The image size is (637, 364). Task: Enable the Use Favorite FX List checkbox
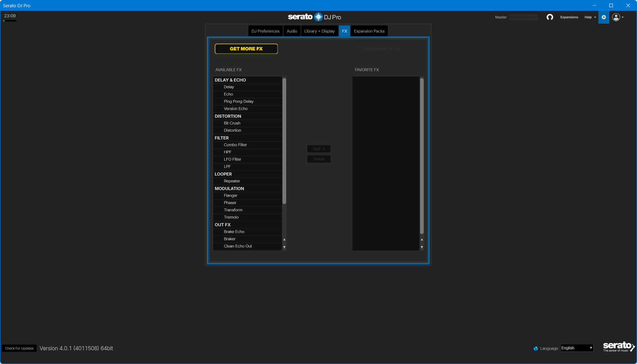[x=360, y=49]
